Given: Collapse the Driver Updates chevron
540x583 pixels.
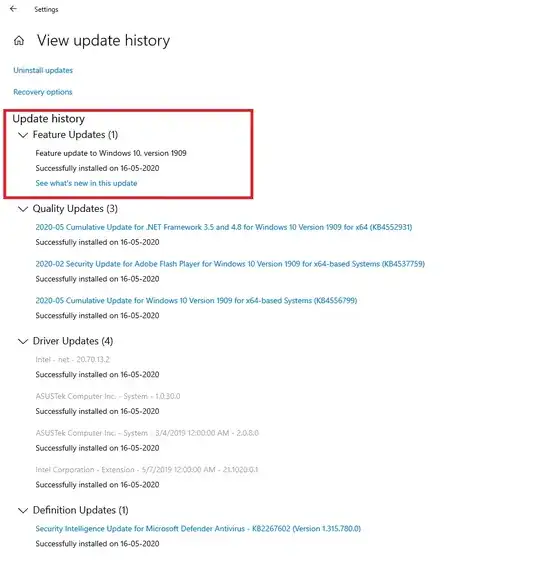Looking at the screenshot, I should click(23, 341).
